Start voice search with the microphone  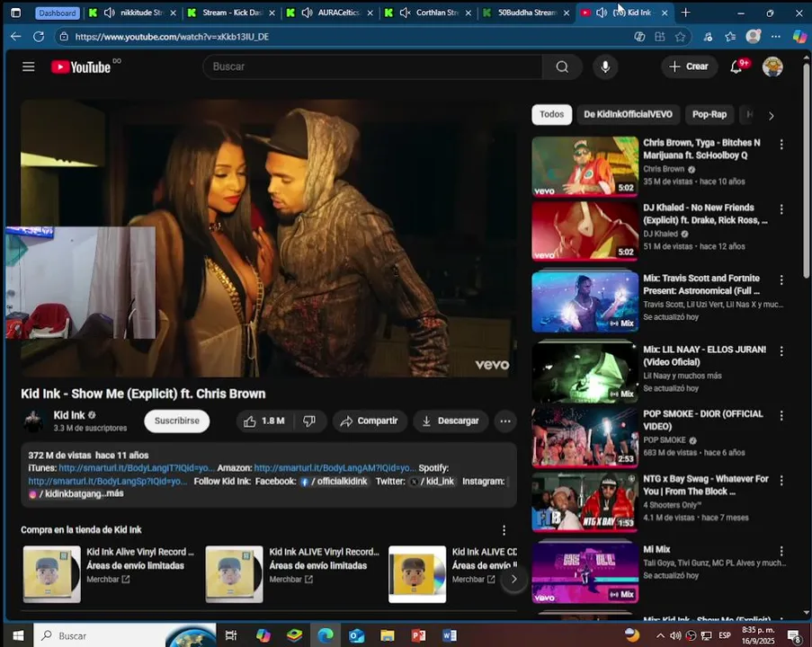click(605, 66)
